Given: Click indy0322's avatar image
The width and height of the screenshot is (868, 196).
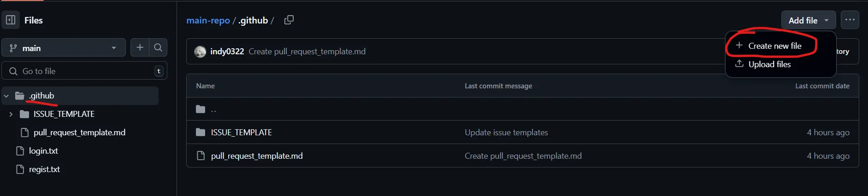Looking at the screenshot, I should (200, 52).
